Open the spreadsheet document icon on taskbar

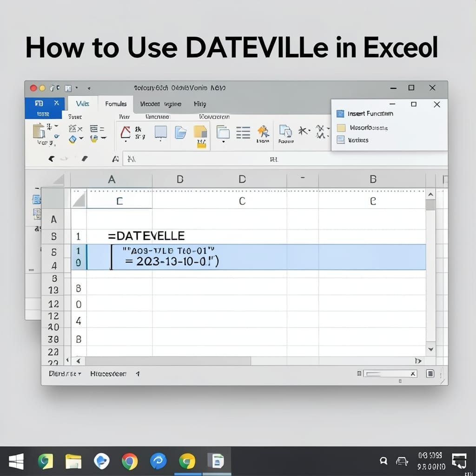click(x=217, y=461)
